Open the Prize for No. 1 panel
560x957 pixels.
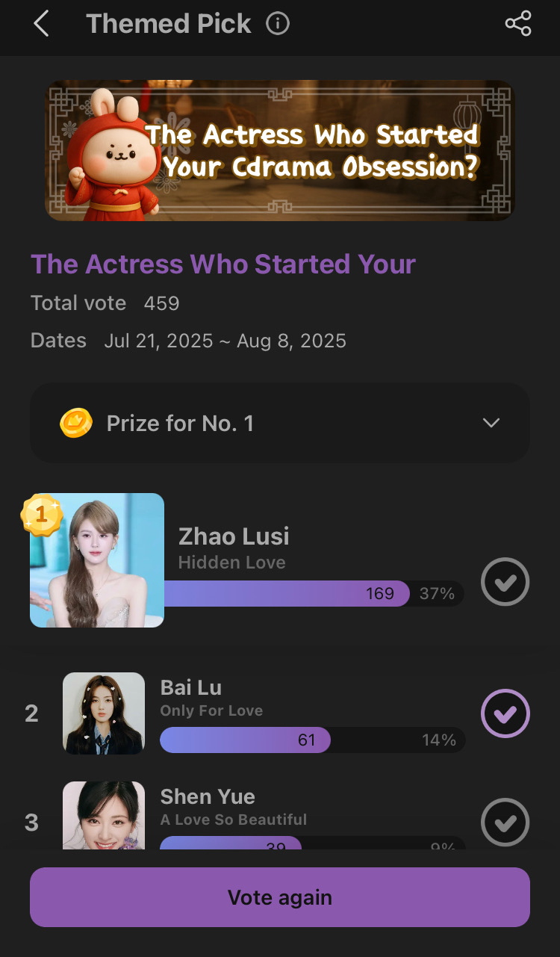pos(280,423)
